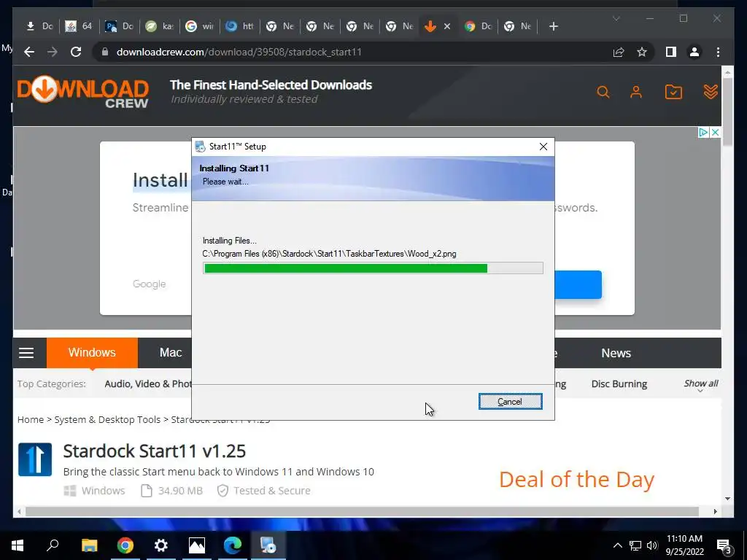Click Home breadcrumb link
Screen dimensions: 747x560
click(x=31, y=419)
